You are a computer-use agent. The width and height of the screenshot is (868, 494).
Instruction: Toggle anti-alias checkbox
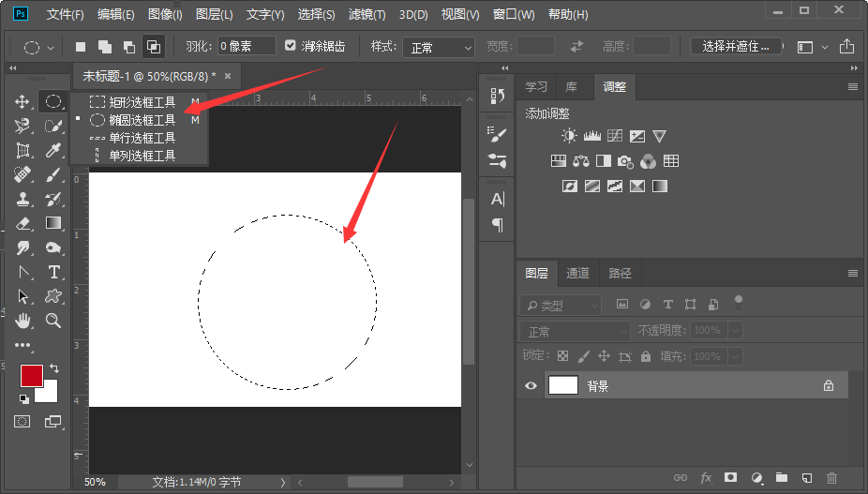click(x=290, y=45)
